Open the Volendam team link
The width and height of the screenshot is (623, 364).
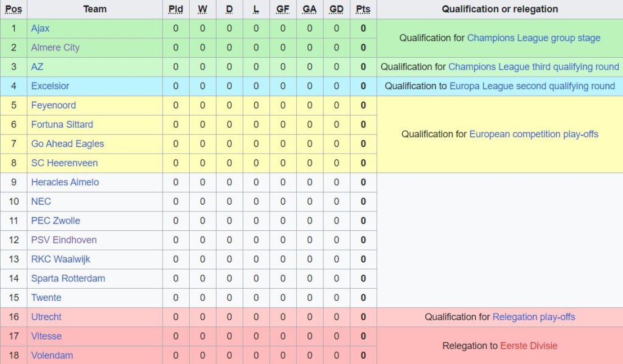tap(52, 355)
